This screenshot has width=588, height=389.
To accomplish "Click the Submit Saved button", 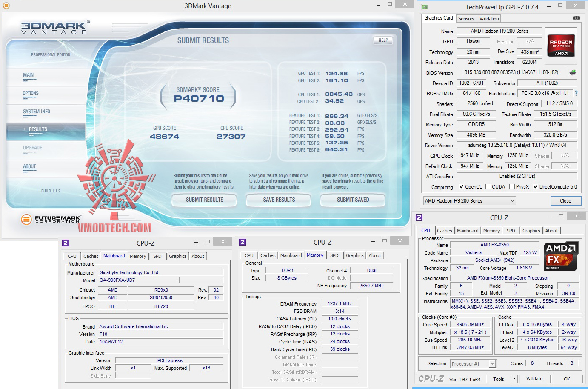I will (x=353, y=200).
